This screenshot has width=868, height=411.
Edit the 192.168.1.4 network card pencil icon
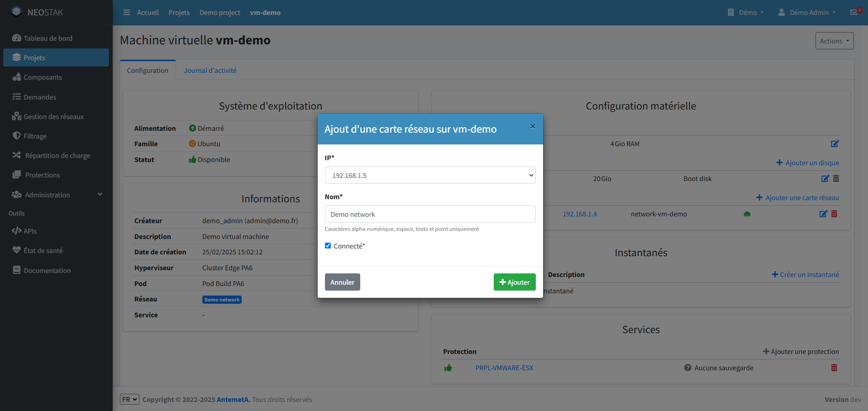tap(823, 214)
